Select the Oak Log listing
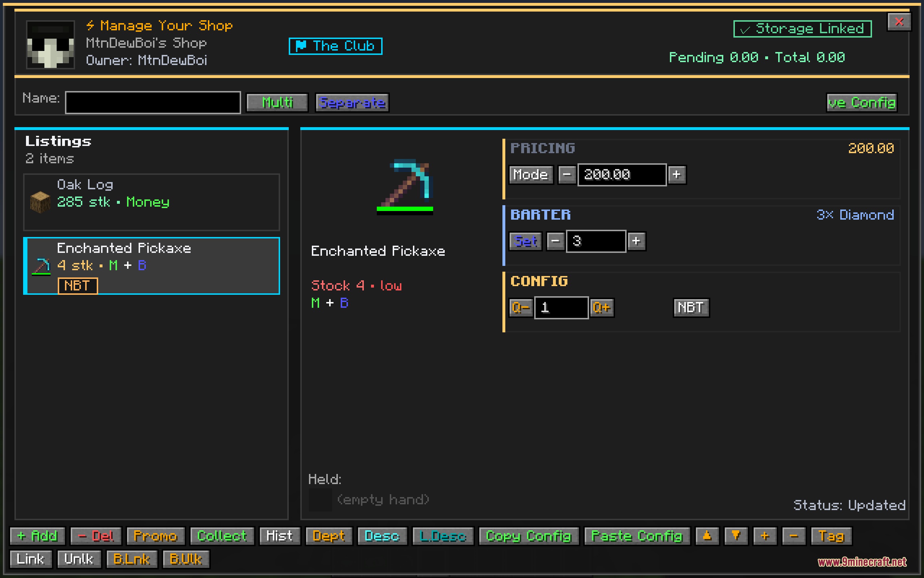924x578 pixels. click(152, 202)
